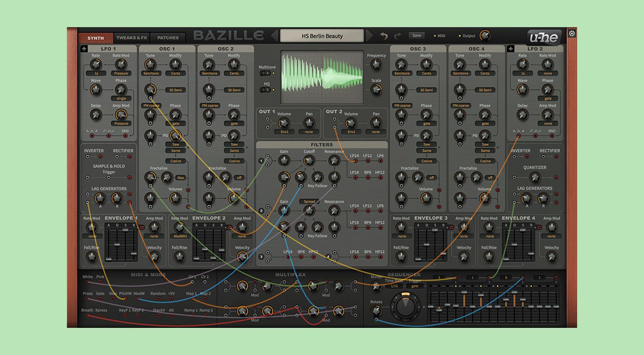Click the undo arrow icon
Screen dimensions: 644x355
click(384, 36)
